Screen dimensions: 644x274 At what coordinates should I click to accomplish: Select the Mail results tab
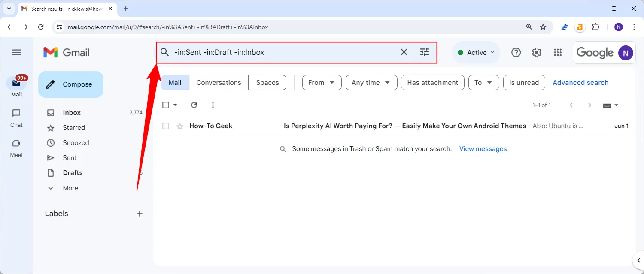175,83
